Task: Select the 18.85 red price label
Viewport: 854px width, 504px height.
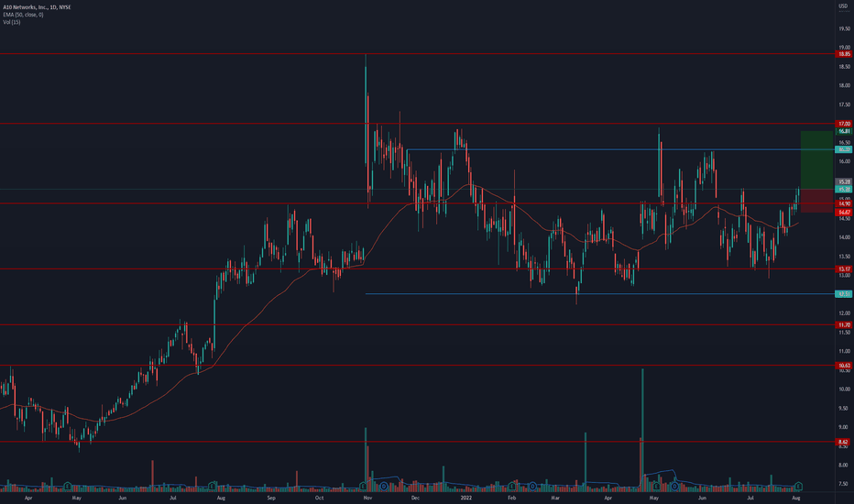Action: (844, 54)
